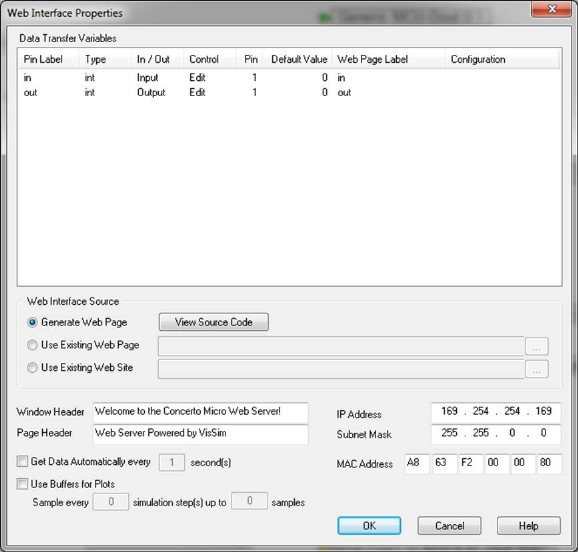Confirm dialog with OK button
The height and width of the screenshot is (552, 578).
(369, 525)
